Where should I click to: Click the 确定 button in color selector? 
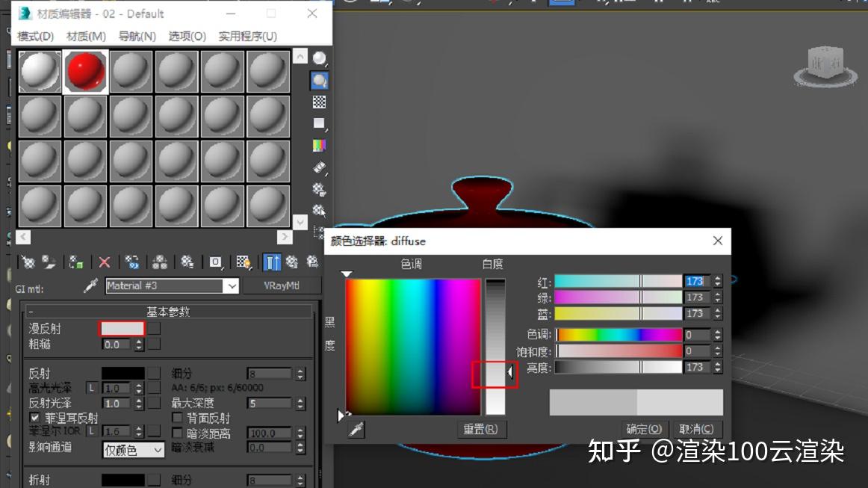click(643, 429)
